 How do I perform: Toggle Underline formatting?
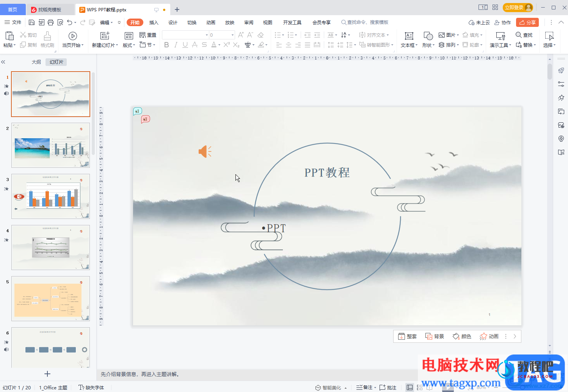pyautogui.click(x=185, y=45)
